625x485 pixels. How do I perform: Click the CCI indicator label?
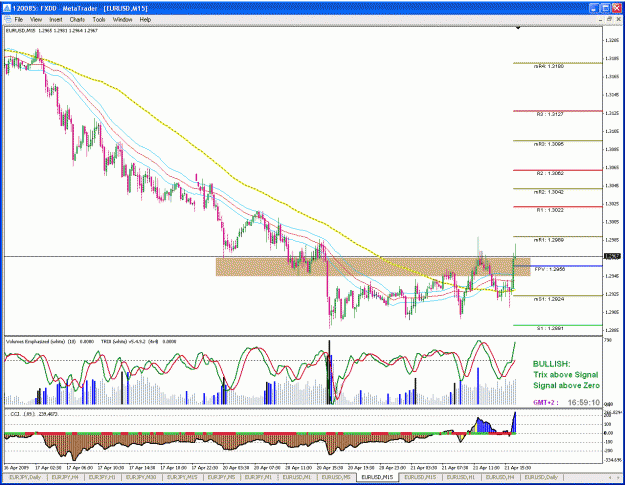[x=34, y=414]
